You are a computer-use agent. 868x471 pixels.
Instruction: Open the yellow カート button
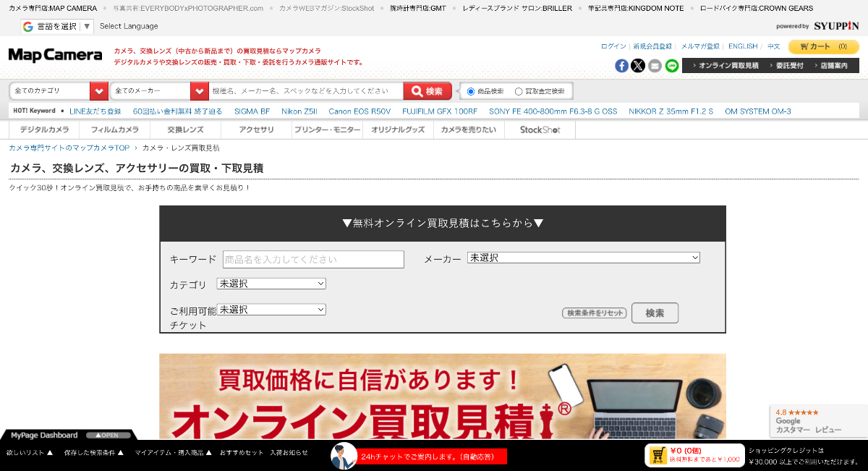[824, 46]
